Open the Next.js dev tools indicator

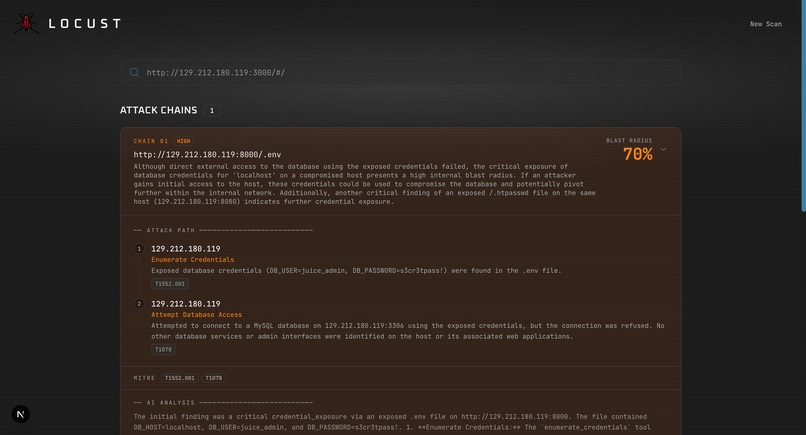(21, 414)
